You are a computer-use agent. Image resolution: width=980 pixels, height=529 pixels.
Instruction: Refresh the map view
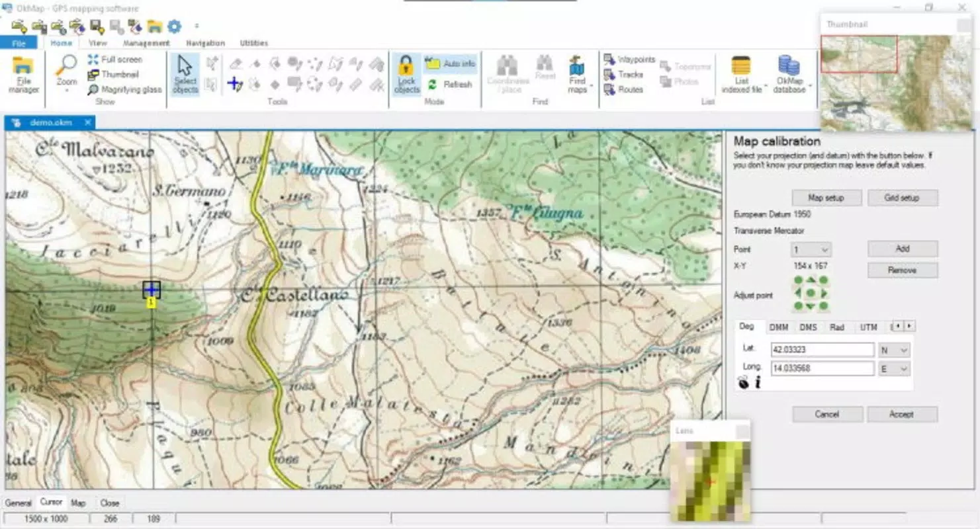tap(451, 84)
